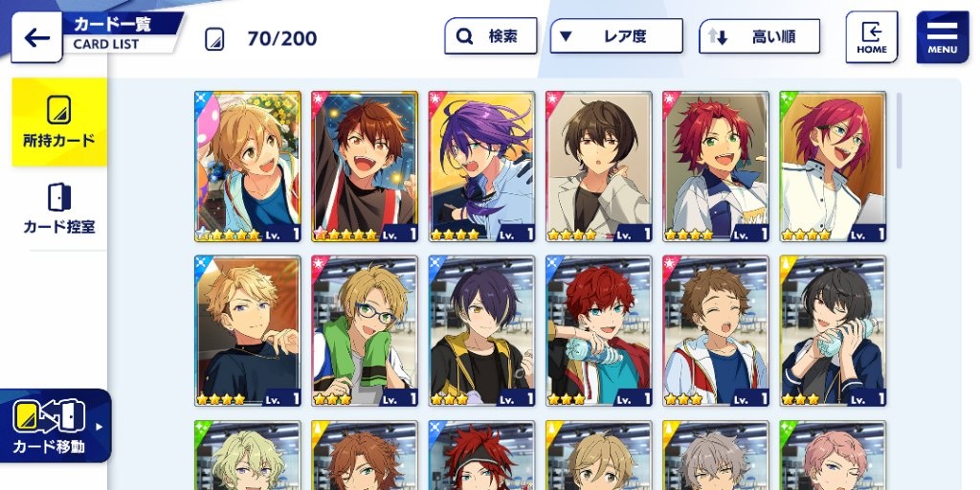Viewport: 980px width, 490px height.
Task: Click the arrow beside カード移動
Action: 99,428
